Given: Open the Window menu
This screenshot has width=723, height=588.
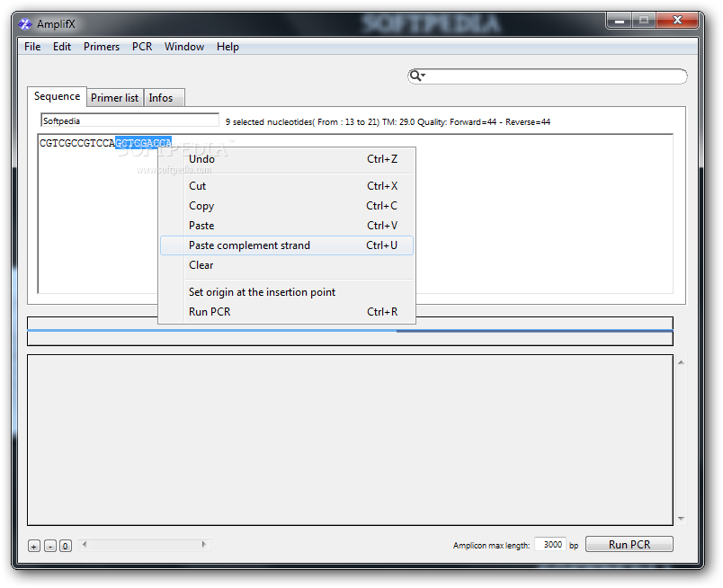Looking at the screenshot, I should coord(184,47).
